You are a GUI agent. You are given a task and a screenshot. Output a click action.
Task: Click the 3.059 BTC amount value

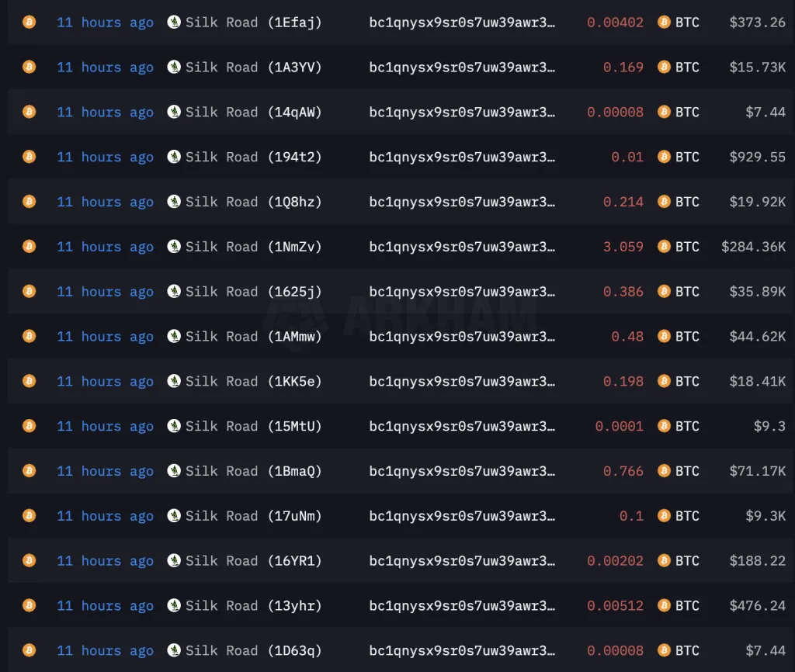click(623, 247)
